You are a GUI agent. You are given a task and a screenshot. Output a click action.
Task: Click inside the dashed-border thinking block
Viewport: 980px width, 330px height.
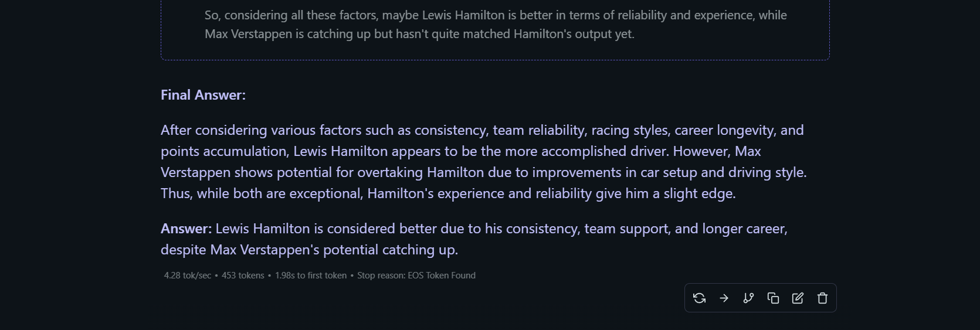click(x=495, y=29)
